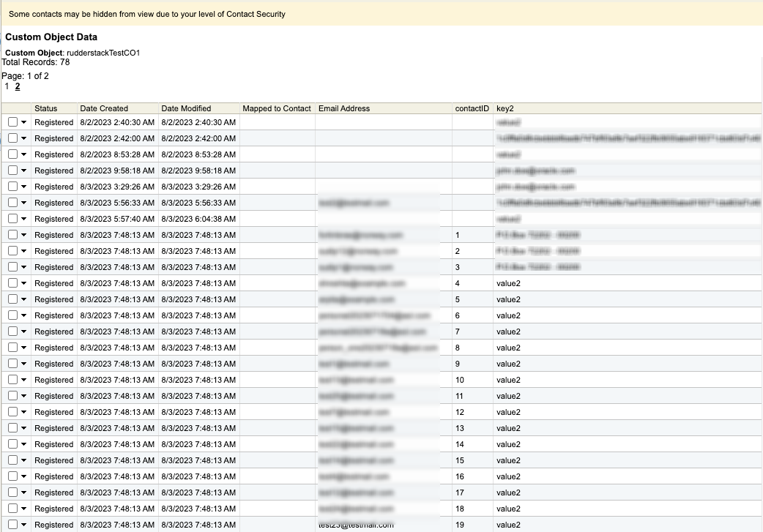Viewport: 763px width, 532px height.
Task: Expand dropdown arrow for record created 8/2/2023 2:42:00 AM
Action: [x=23, y=139]
